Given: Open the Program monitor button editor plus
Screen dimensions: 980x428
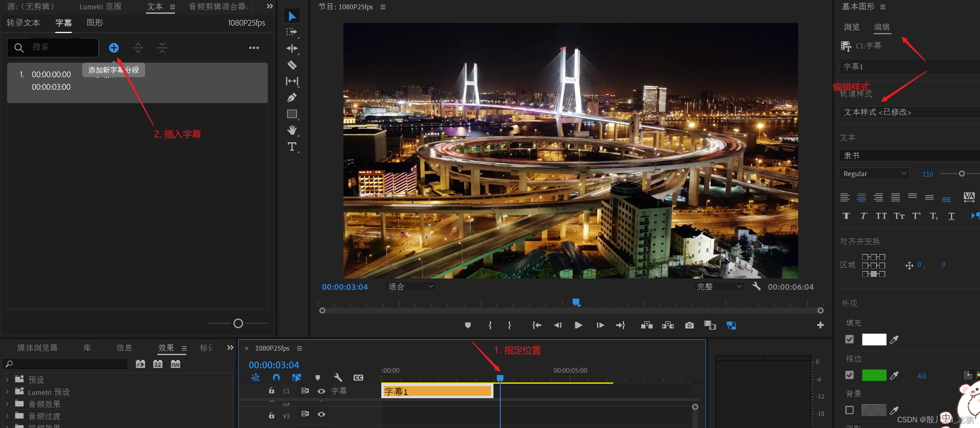Looking at the screenshot, I should point(820,325).
